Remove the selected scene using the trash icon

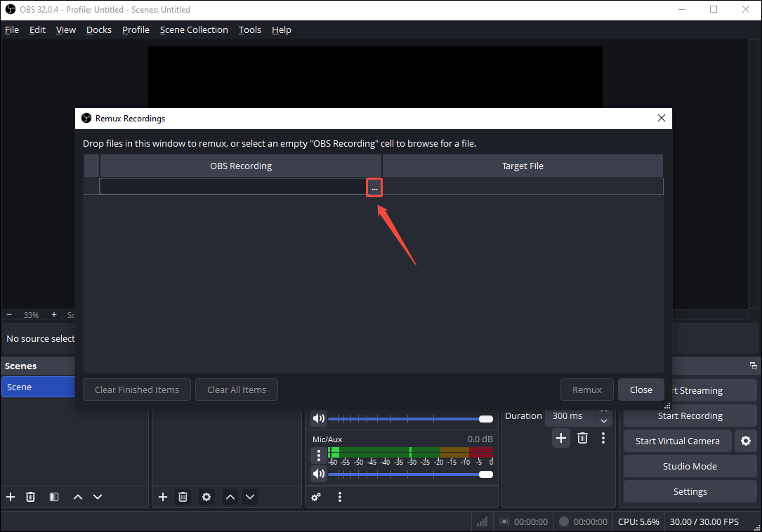click(30, 496)
